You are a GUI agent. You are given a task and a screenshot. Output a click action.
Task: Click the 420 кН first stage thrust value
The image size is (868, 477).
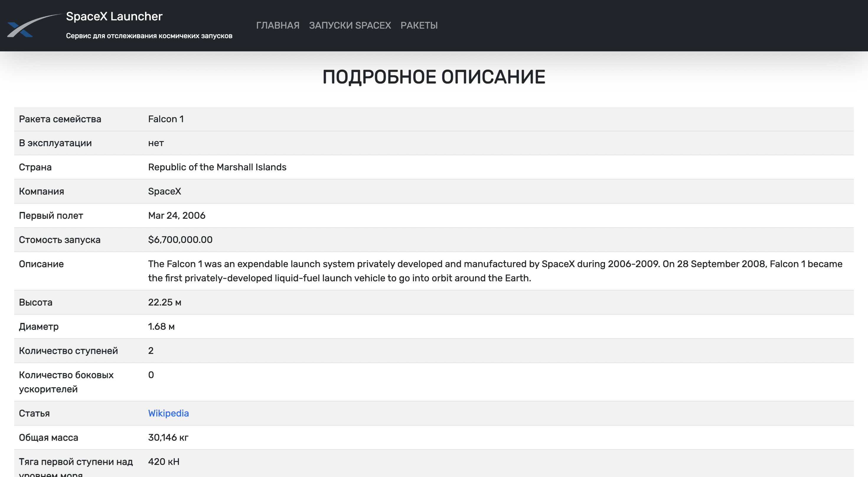(164, 462)
